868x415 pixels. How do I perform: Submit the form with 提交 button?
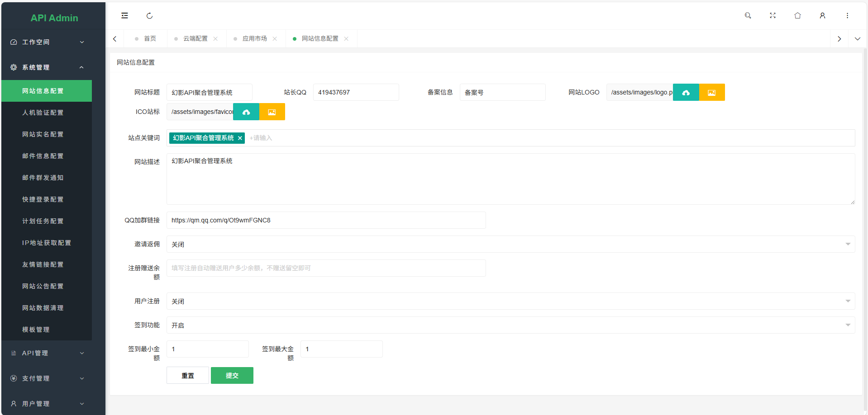tap(232, 375)
